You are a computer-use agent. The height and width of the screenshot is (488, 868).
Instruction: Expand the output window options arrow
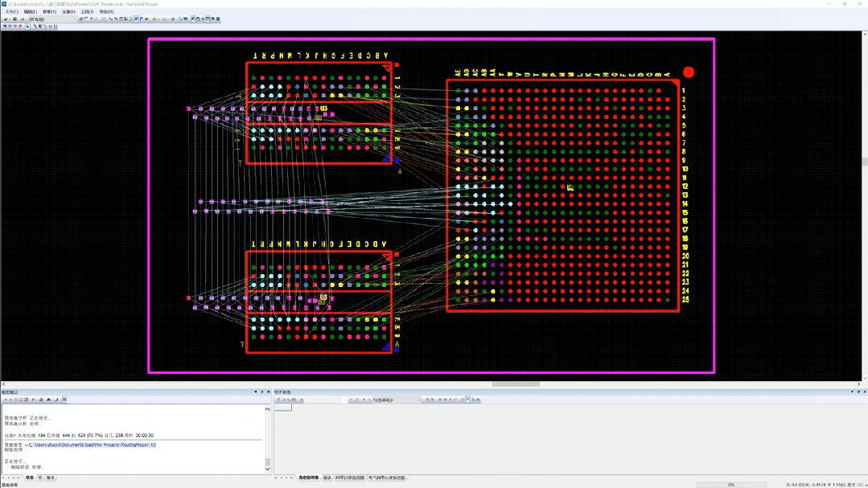point(256,392)
